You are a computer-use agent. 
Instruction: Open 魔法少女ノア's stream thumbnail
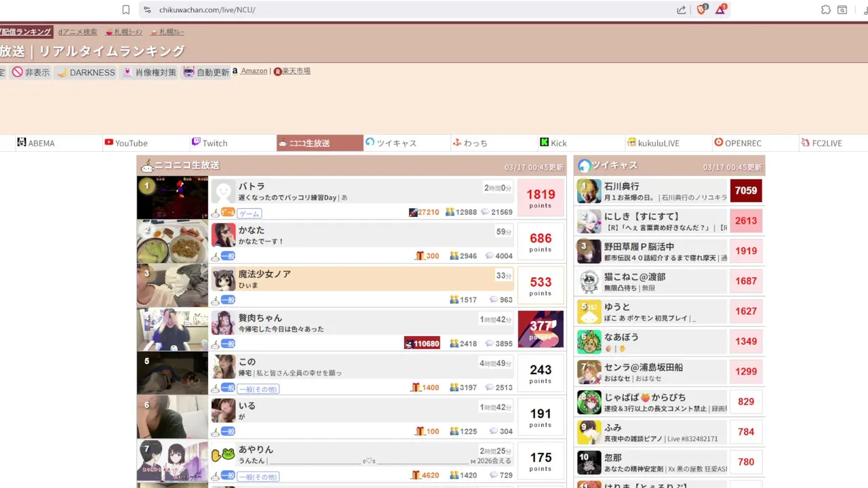[x=173, y=285]
